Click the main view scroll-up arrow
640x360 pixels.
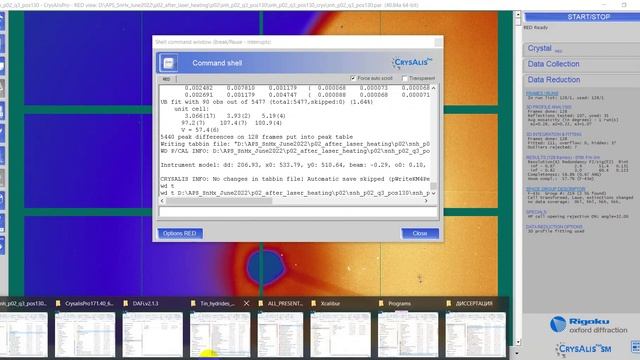[x=518, y=15]
